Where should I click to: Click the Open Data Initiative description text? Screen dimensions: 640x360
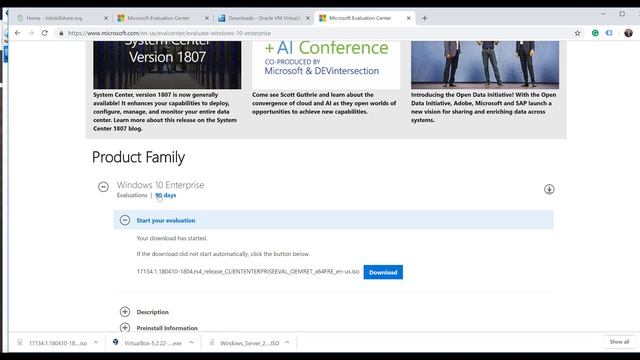coord(484,107)
